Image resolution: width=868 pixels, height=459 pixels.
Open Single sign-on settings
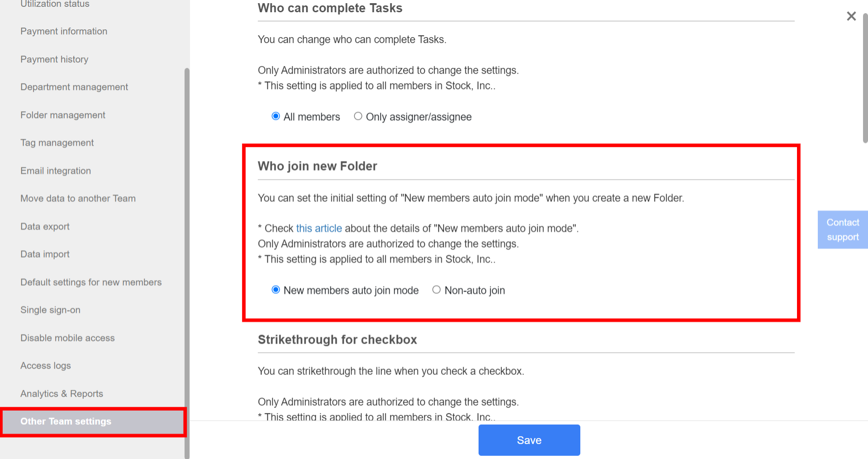click(50, 310)
